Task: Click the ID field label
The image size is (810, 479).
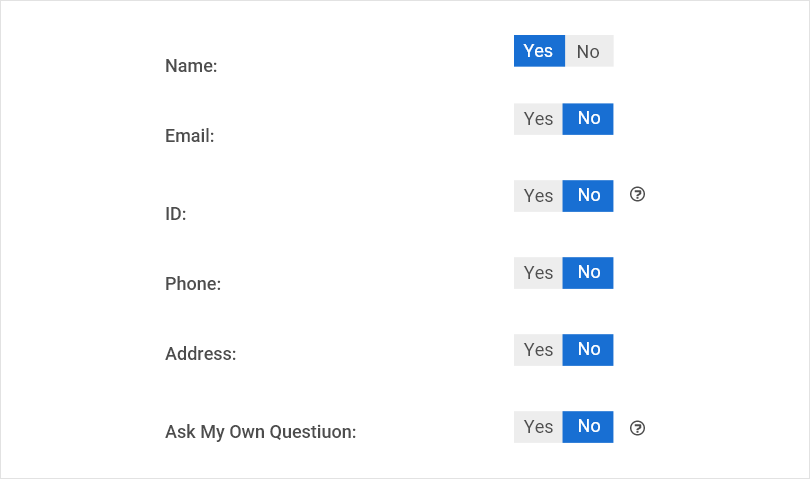Action: (176, 214)
